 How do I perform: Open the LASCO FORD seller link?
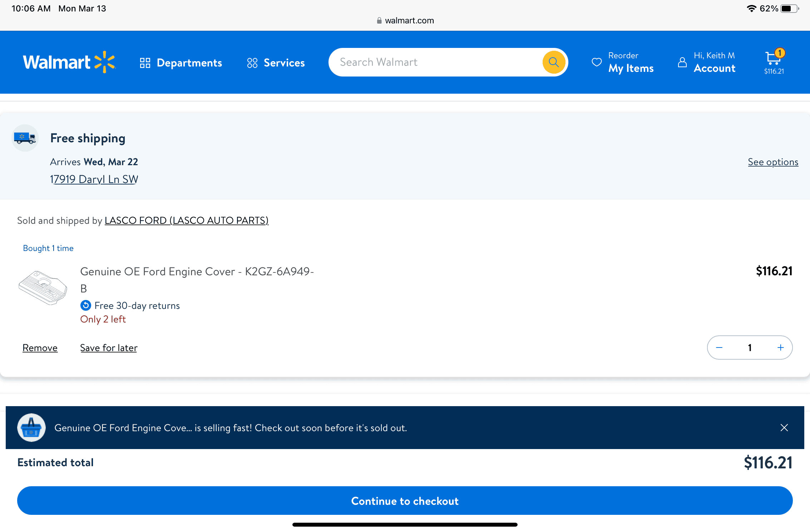[x=187, y=220]
